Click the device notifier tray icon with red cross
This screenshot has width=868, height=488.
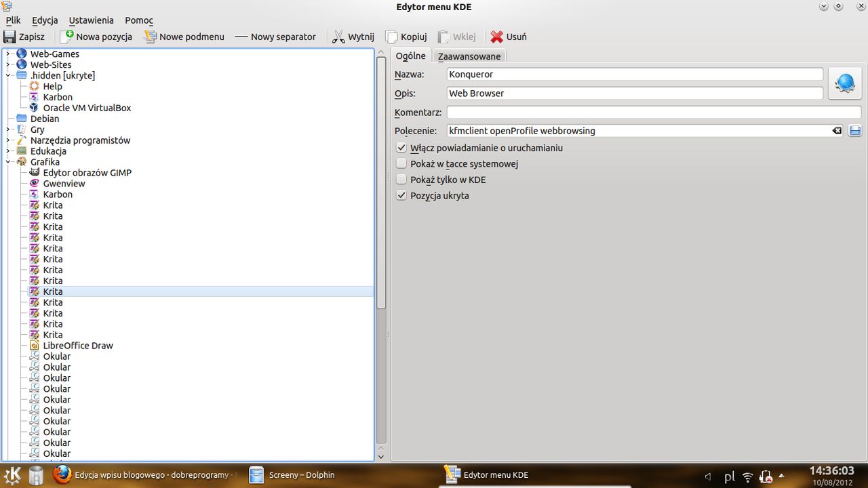(766, 476)
